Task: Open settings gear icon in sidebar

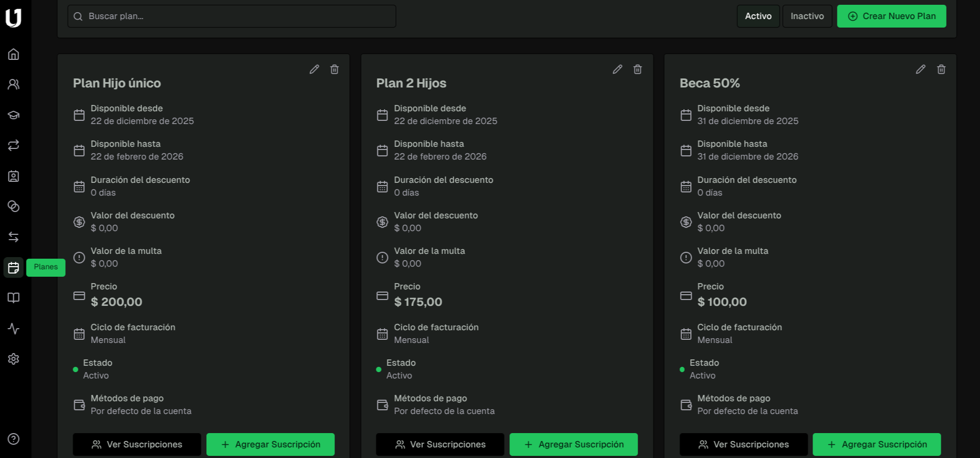Action: pyautogui.click(x=14, y=359)
